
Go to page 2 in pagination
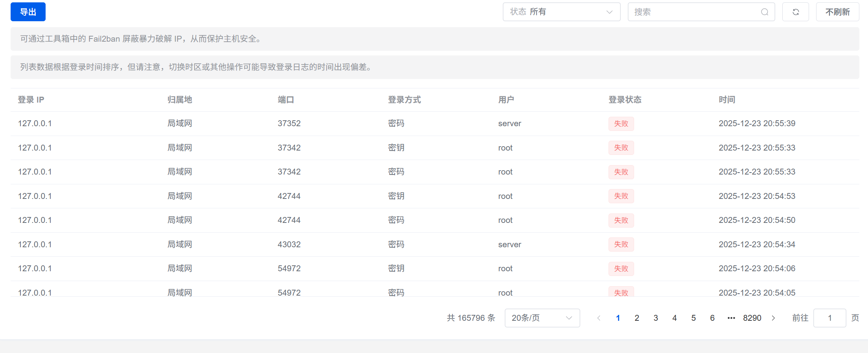tap(637, 318)
